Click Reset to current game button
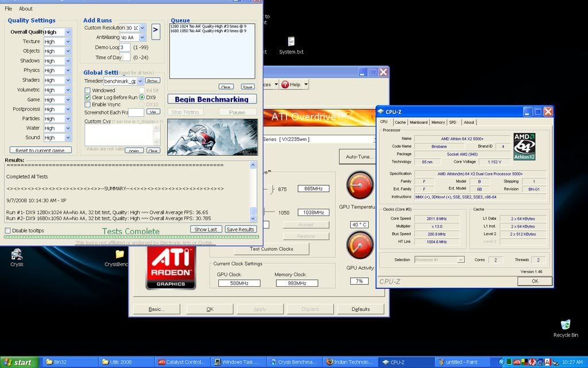Image resolution: width=588 pixels, height=368 pixels. click(x=41, y=150)
